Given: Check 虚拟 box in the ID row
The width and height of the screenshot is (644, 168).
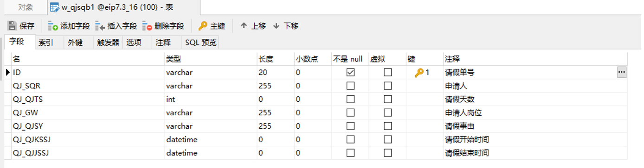Looking at the screenshot, I should coord(388,72).
